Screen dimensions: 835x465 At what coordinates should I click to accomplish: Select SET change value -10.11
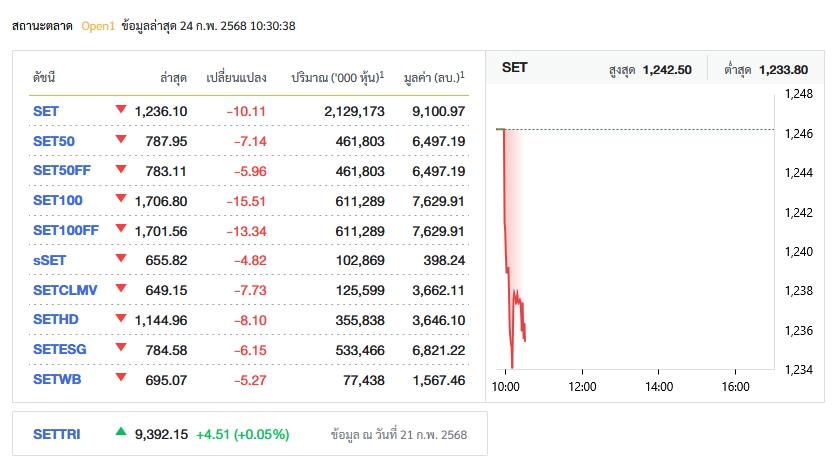click(246, 111)
